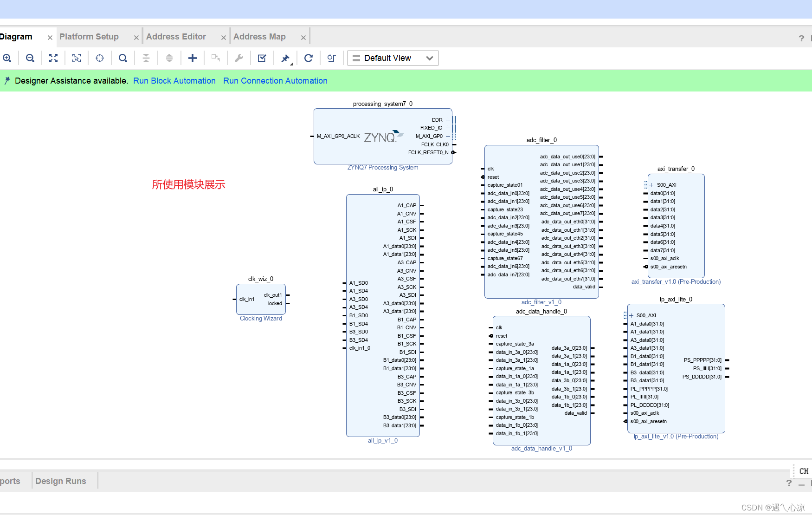The width and height of the screenshot is (812, 516).
Task: Click the Search magnifier toolbar icon
Action: pyautogui.click(x=123, y=58)
